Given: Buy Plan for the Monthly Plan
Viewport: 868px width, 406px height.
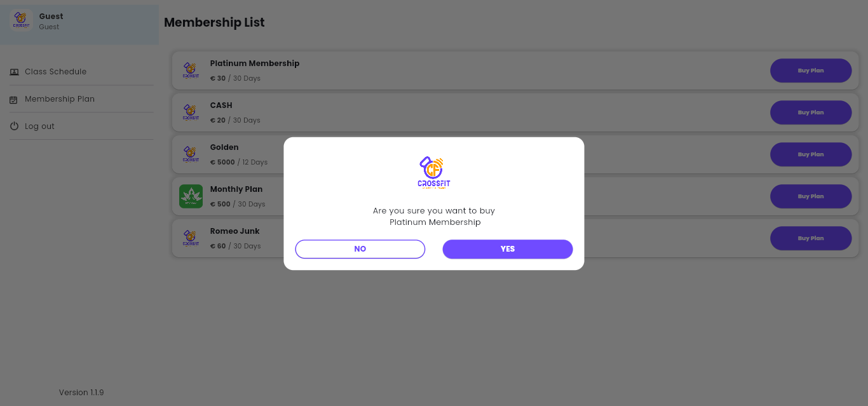Looking at the screenshot, I should [811, 196].
